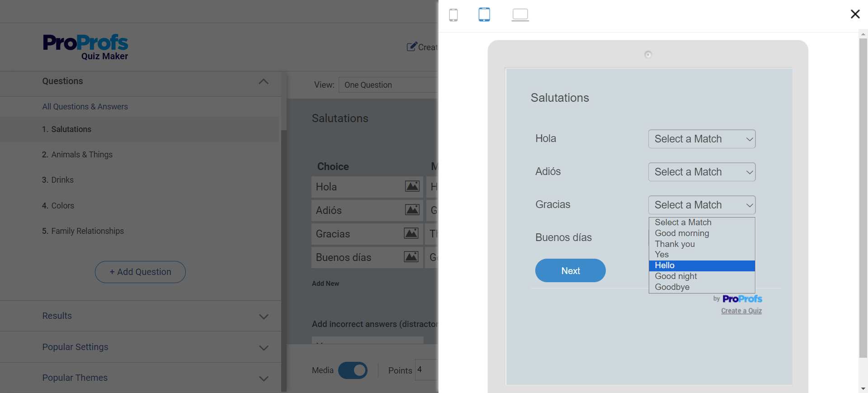Open the Create a Quiz link

tap(741, 311)
